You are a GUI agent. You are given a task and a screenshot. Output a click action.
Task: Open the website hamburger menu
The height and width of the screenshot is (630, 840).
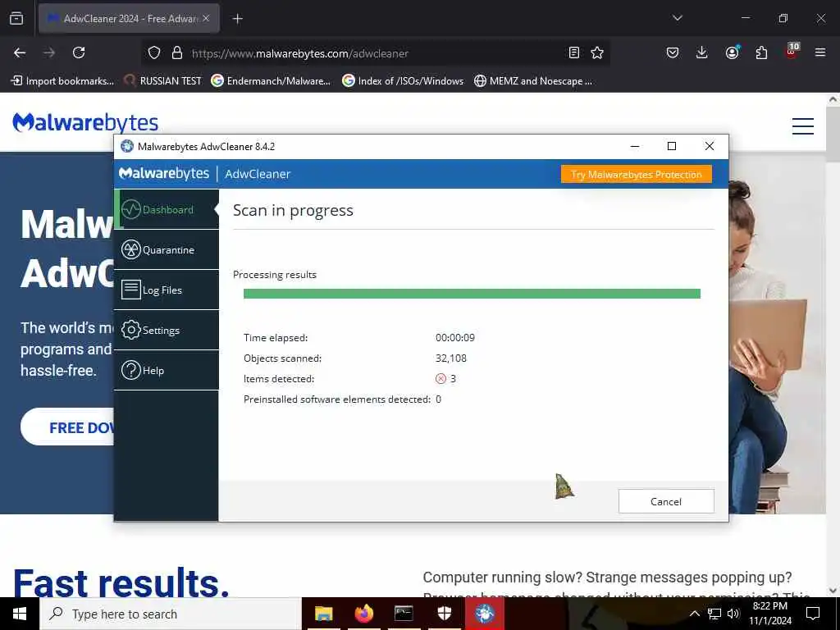pyautogui.click(x=803, y=126)
